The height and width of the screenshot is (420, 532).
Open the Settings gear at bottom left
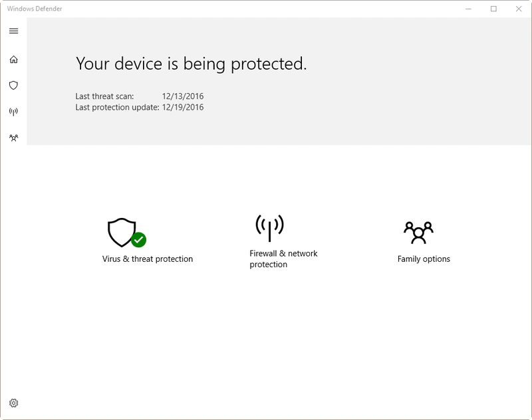[12, 403]
